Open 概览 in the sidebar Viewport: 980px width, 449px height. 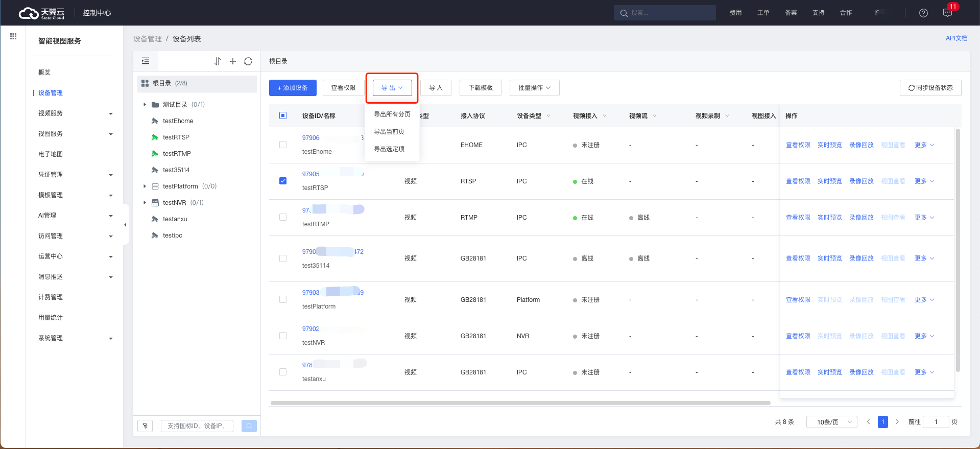pyautogui.click(x=44, y=73)
